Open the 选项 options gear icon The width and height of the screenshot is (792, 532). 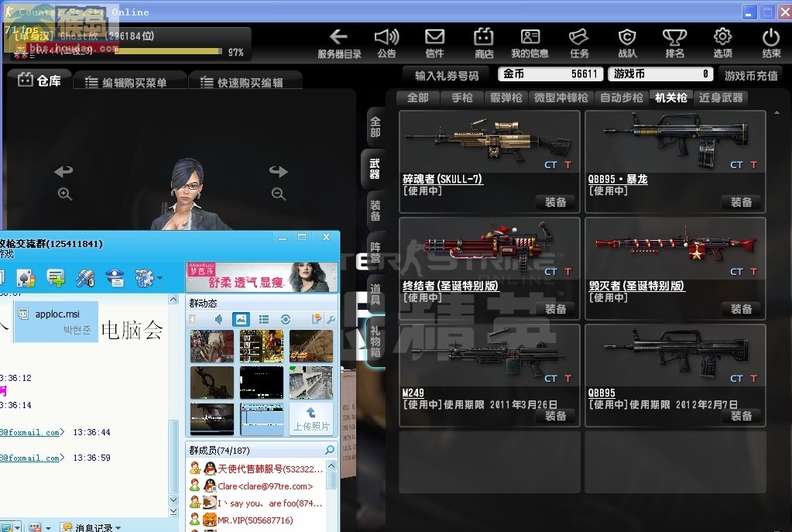point(722,36)
